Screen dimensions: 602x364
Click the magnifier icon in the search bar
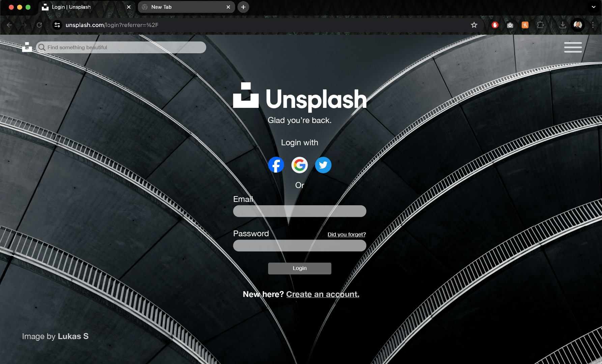point(42,47)
